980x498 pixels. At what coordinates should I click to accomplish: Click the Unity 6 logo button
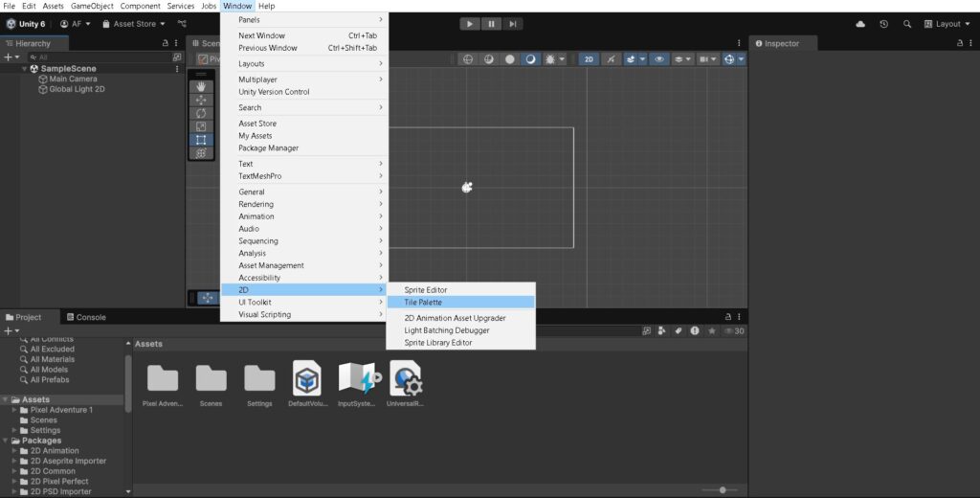26,24
